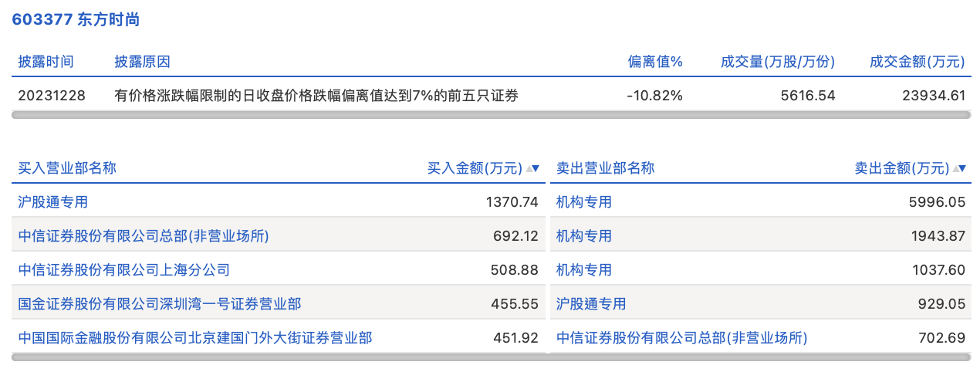Click the sort arrows beside 买入金额(万元)
Viewport: 980px width, 372px height.
coord(532,168)
